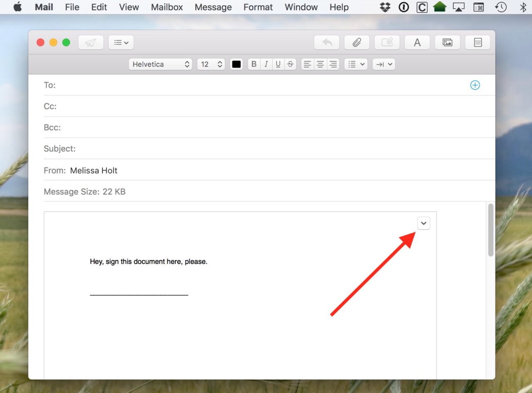The image size is (532, 393).
Task: Open the Format menu
Action: click(x=258, y=7)
